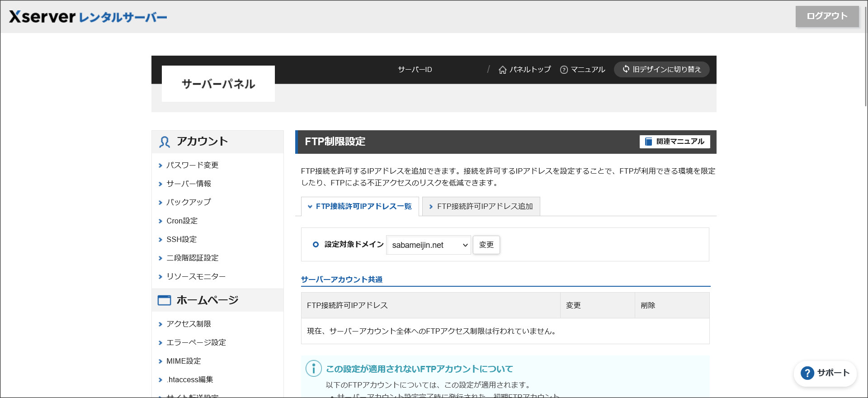Click the サポート question mark icon
This screenshot has height=398, width=868.
coord(807,373)
